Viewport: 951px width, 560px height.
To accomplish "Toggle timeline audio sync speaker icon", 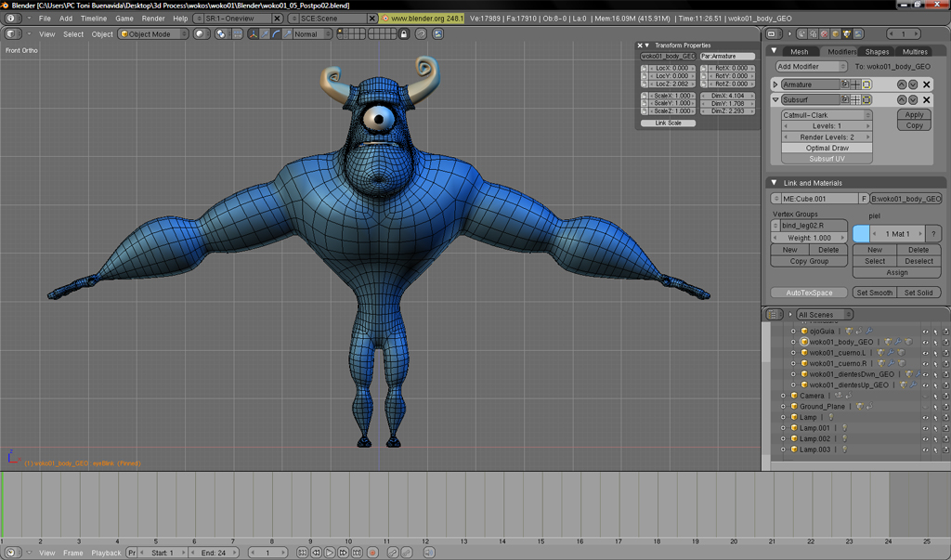I will click(x=429, y=553).
